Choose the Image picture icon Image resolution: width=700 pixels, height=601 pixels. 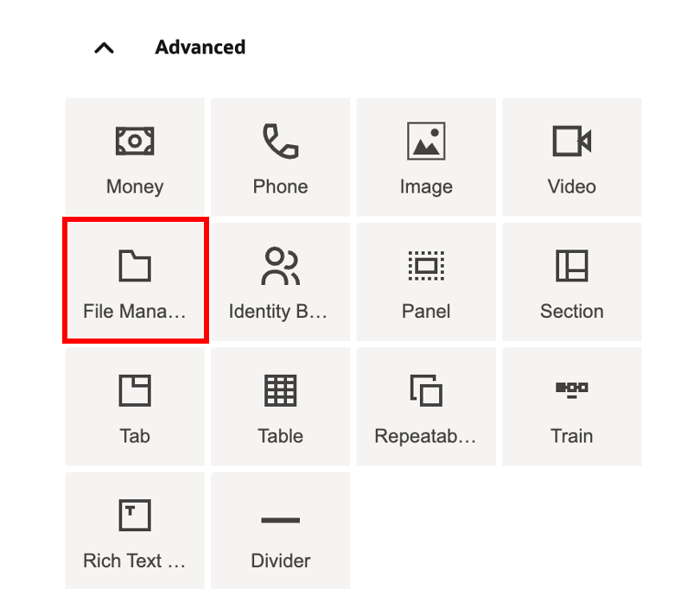coord(426,141)
